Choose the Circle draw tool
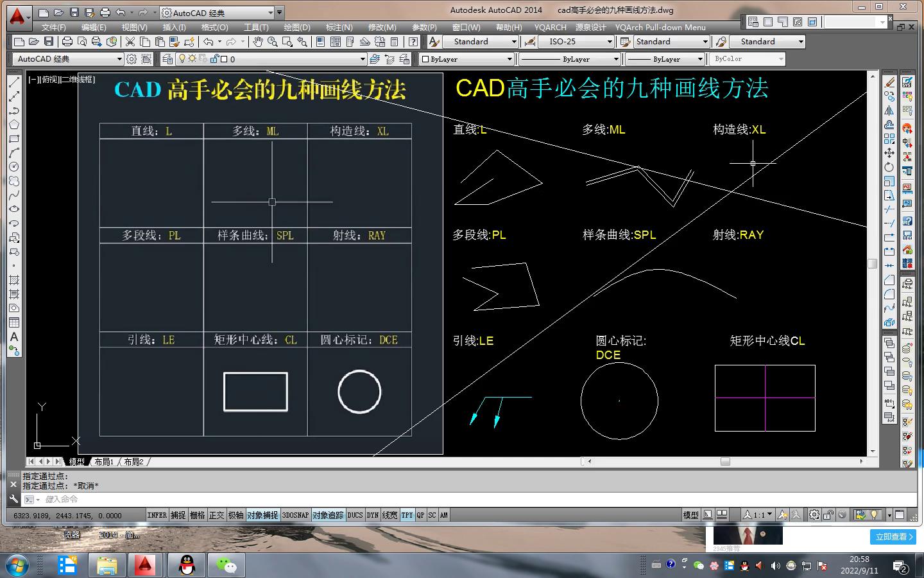Screen dimensions: 924x578 click(14, 167)
